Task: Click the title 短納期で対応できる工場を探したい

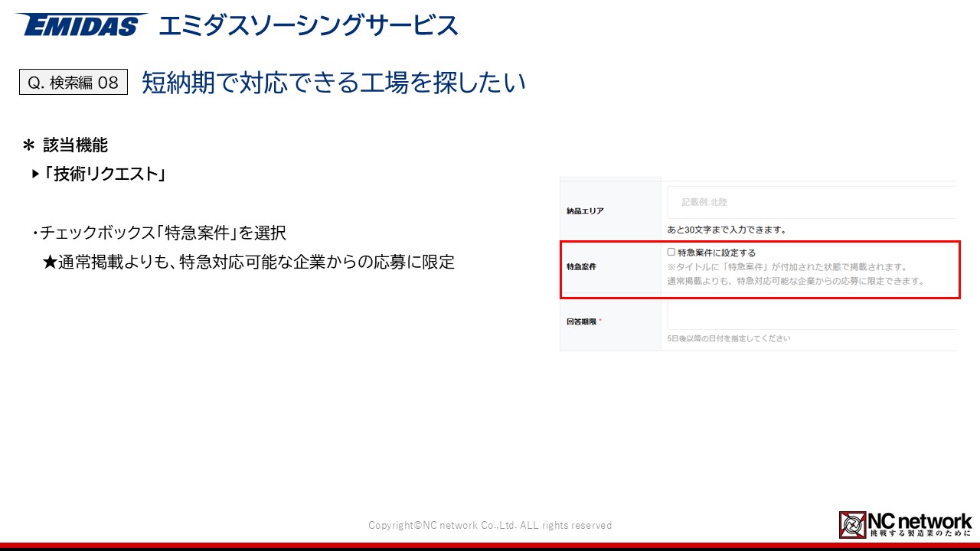Action: click(x=334, y=83)
